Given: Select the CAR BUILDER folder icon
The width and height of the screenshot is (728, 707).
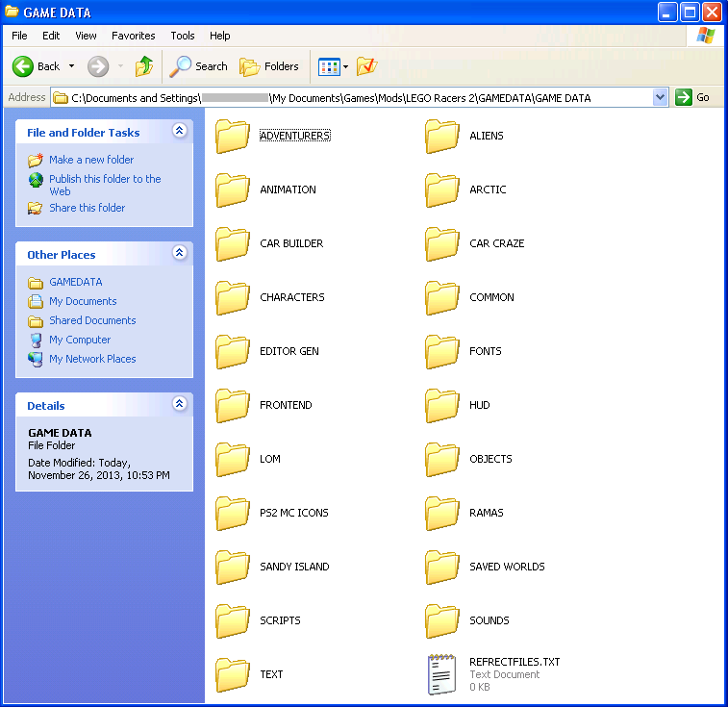Looking at the screenshot, I should click(233, 243).
